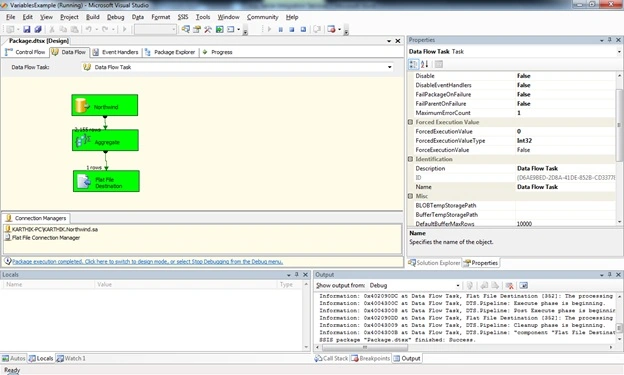Click the Paste icon in toolbar
Screen dimensions: 624x375
pos(74,29)
